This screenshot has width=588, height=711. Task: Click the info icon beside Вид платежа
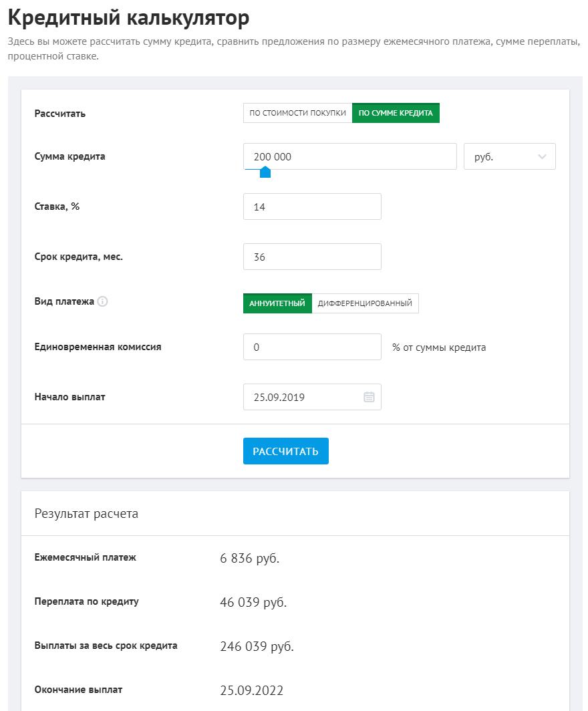click(x=102, y=301)
